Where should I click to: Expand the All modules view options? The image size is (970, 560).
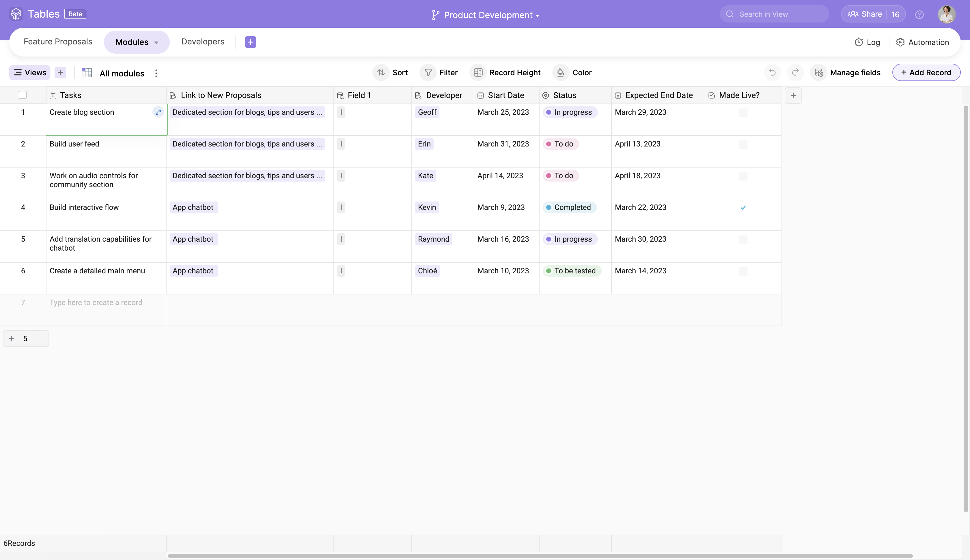[x=155, y=73]
